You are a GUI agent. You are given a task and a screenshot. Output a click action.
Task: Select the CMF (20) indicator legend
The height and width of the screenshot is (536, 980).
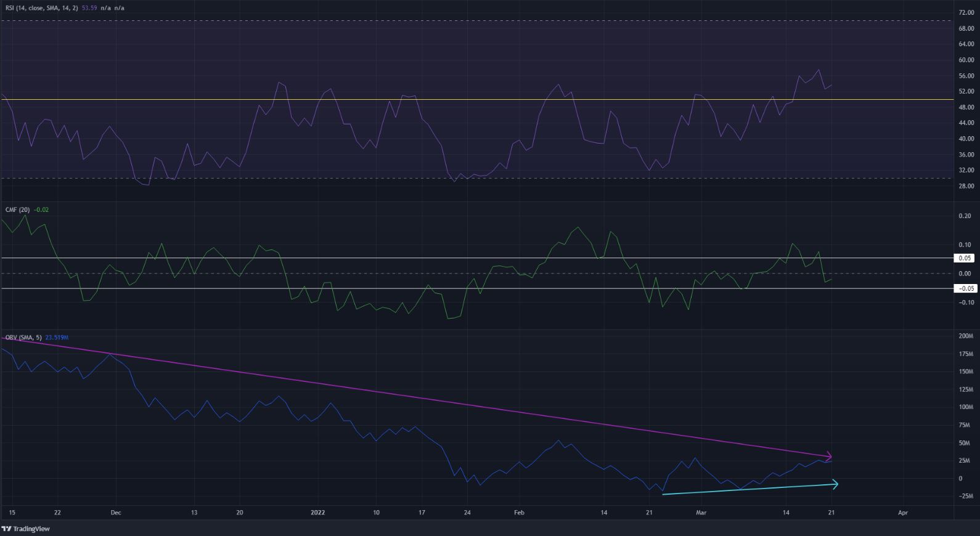(18, 209)
